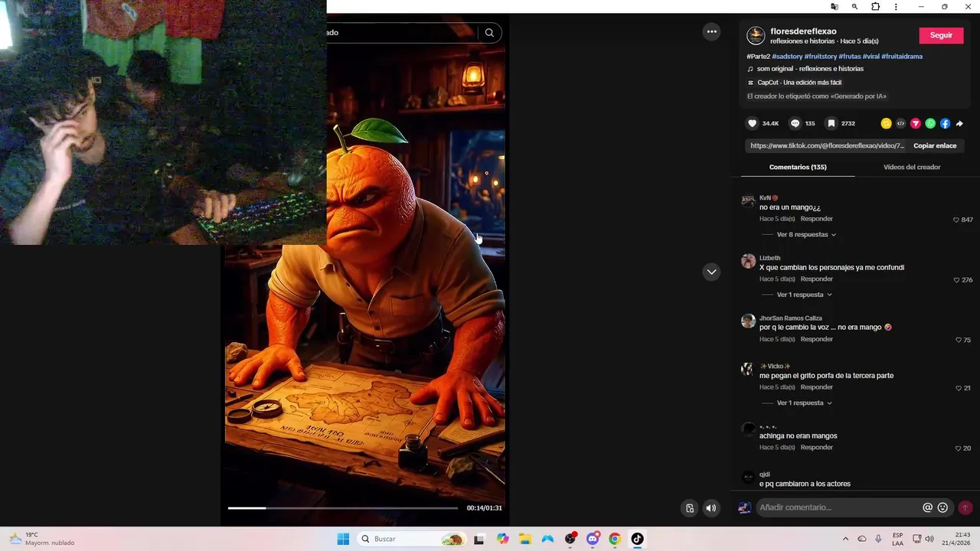Insert a mention with the @ icon
Screen dimensions: 980x551
928,507
